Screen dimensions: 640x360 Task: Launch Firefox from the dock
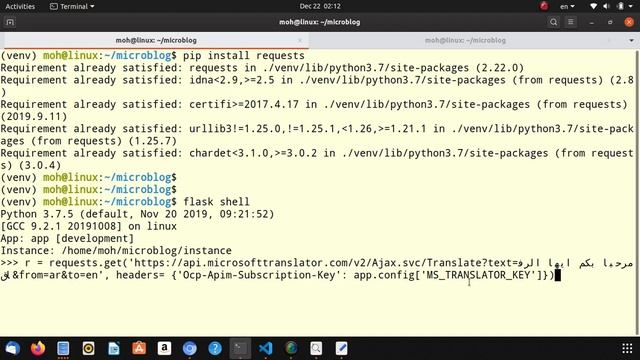click(38, 348)
